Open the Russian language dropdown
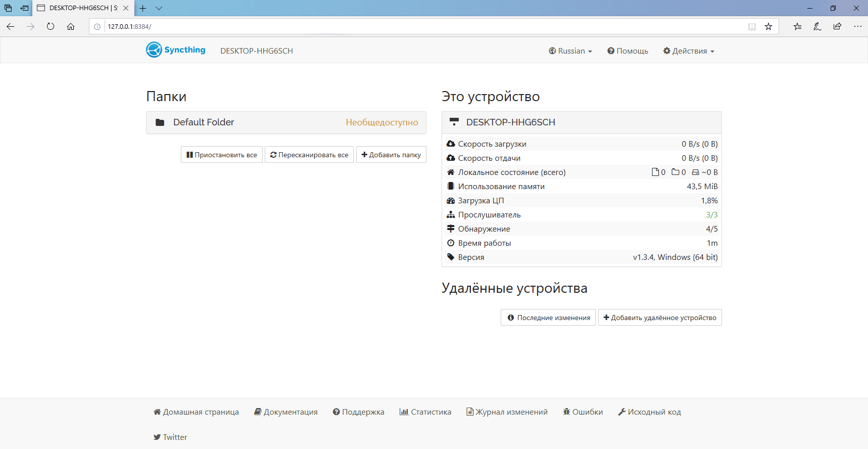868x449 pixels. [570, 51]
